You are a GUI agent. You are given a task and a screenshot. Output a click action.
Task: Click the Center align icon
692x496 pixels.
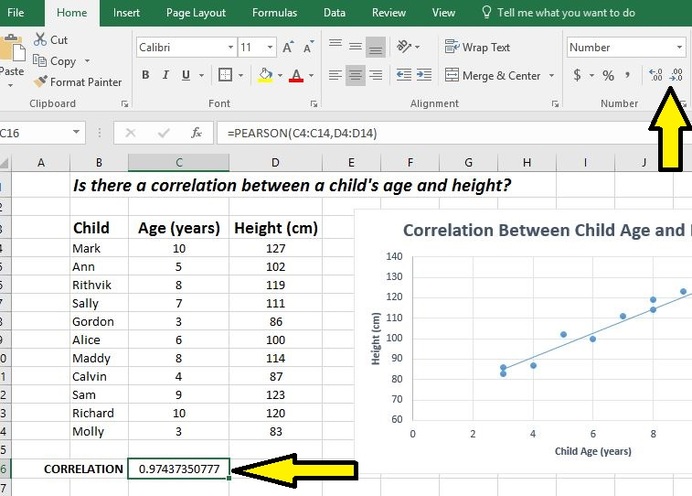356,76
